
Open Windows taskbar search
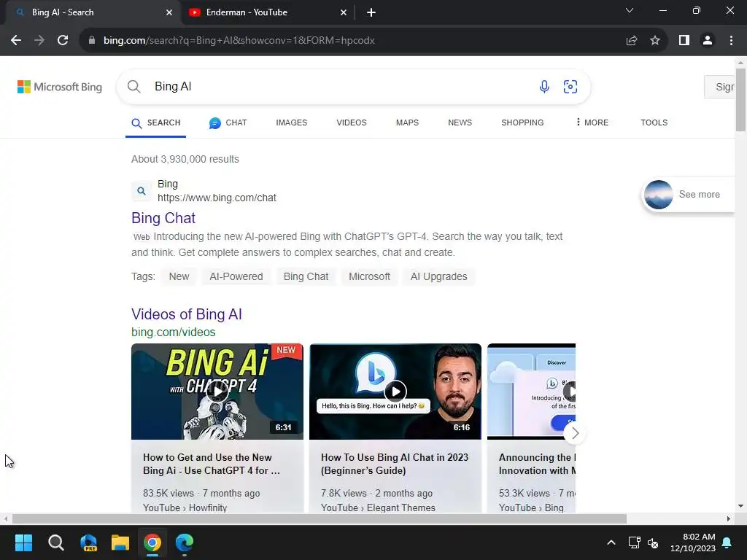pos(55,542)
